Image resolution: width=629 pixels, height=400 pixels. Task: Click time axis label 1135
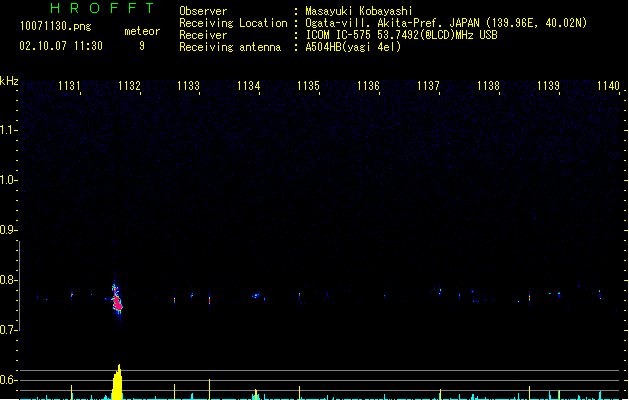(x=308, y=86)
